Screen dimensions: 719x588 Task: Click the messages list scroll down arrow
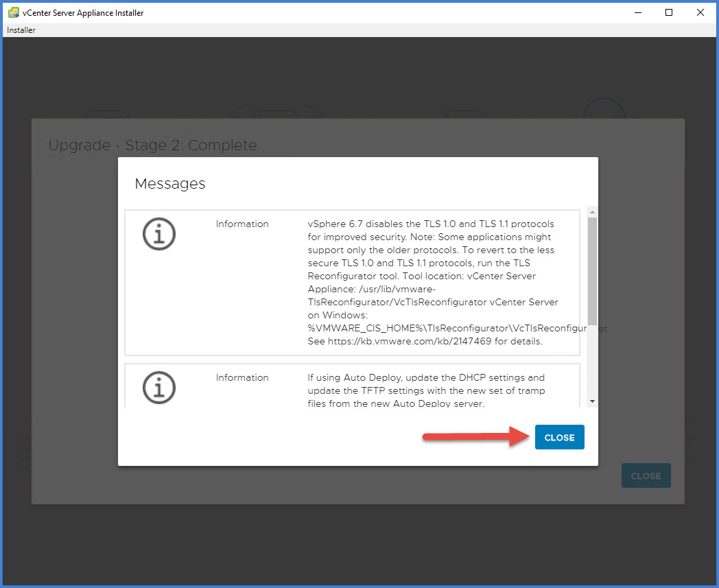(x=592, y=401)
